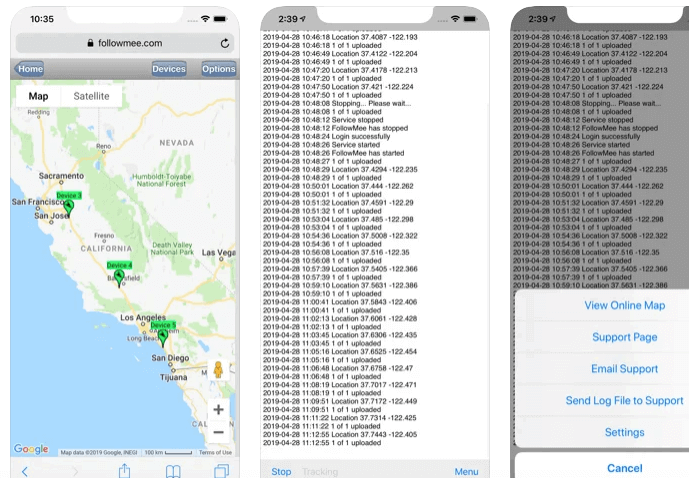The image size is (689, 478).
Task: Open Terms of Use link
Action: 215,452
